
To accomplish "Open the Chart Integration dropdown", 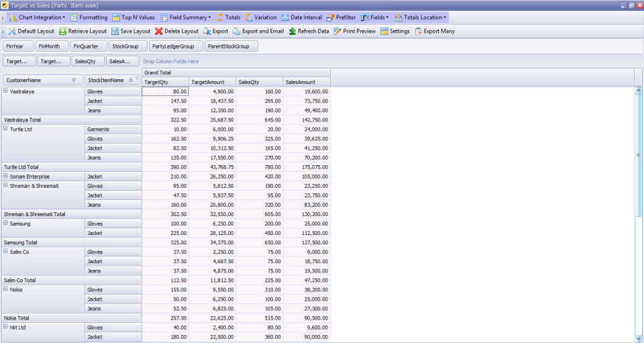I will coord(64,17).
